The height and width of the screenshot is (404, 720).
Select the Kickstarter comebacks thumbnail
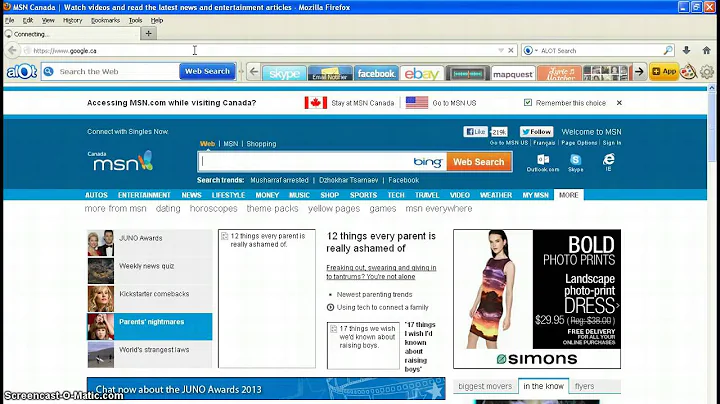click(x=101, y=298)
